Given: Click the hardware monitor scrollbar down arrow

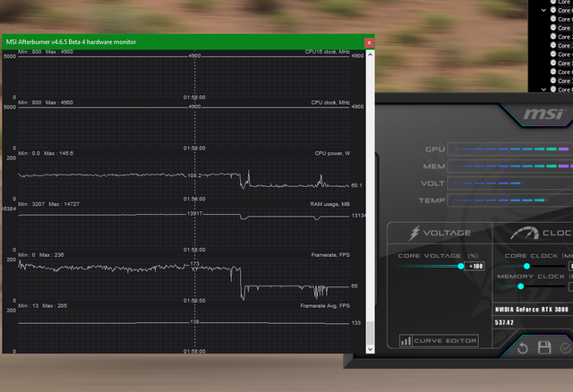Looking at the screenshot, I should click(x=371, y=347).
